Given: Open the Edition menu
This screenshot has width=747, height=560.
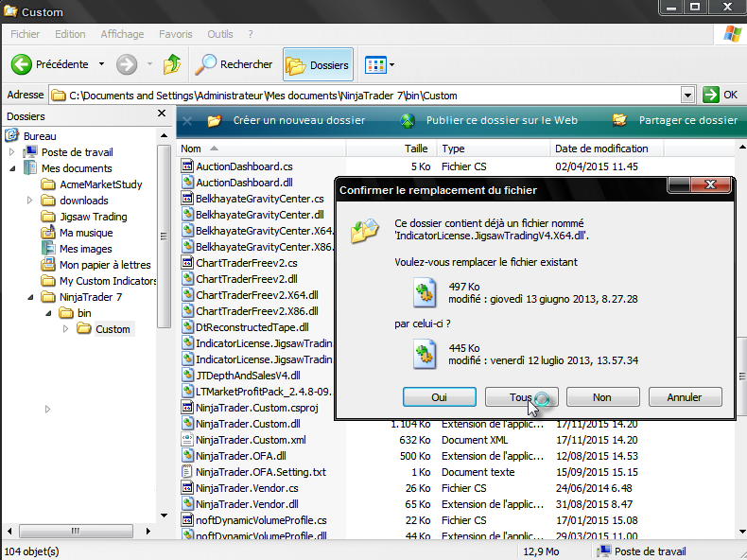Looking at the screenshot, I should coord(70,34).
